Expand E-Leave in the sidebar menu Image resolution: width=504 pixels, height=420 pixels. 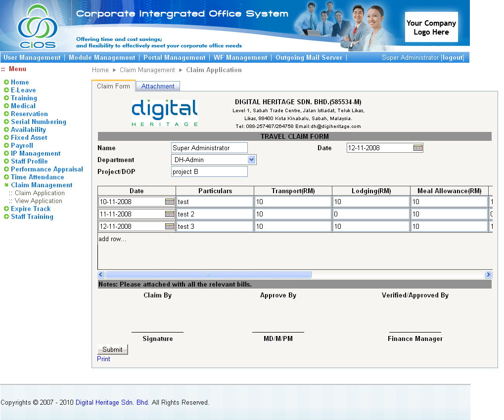23,90
